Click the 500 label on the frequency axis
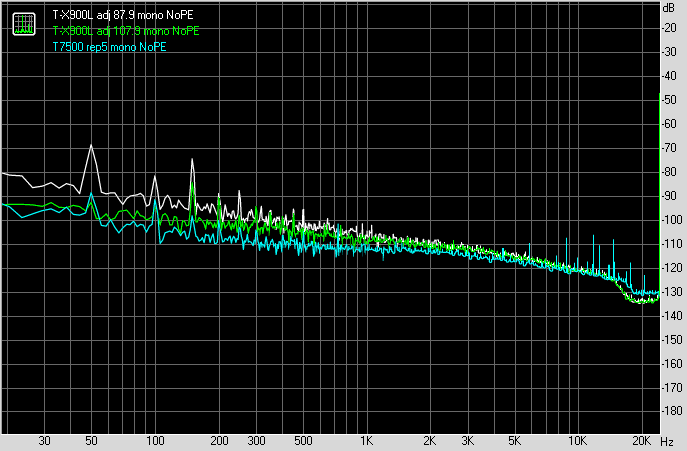Viewport: 687px width, 451px height. click(303, 440)
